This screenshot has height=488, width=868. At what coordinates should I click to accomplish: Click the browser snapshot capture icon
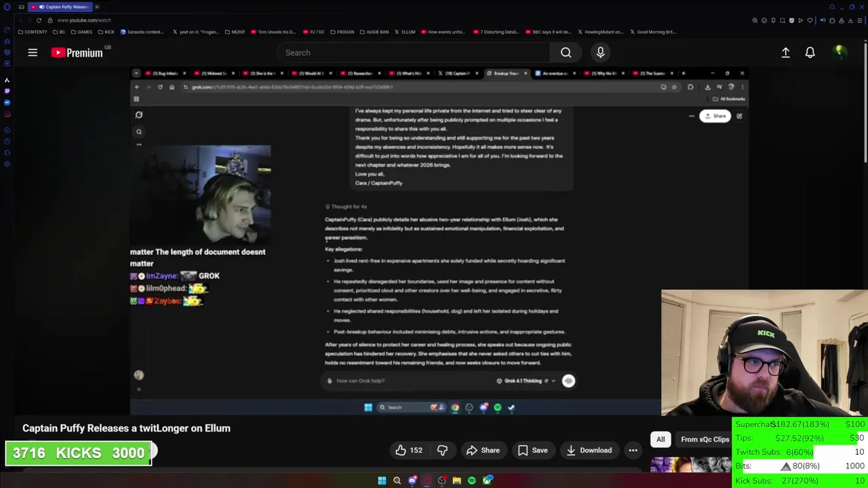783,20
